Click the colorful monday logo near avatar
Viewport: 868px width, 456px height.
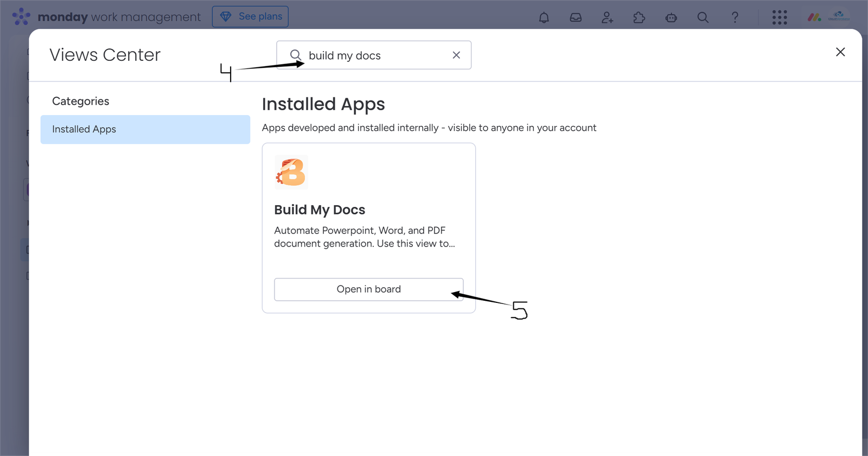pos(814,17)
